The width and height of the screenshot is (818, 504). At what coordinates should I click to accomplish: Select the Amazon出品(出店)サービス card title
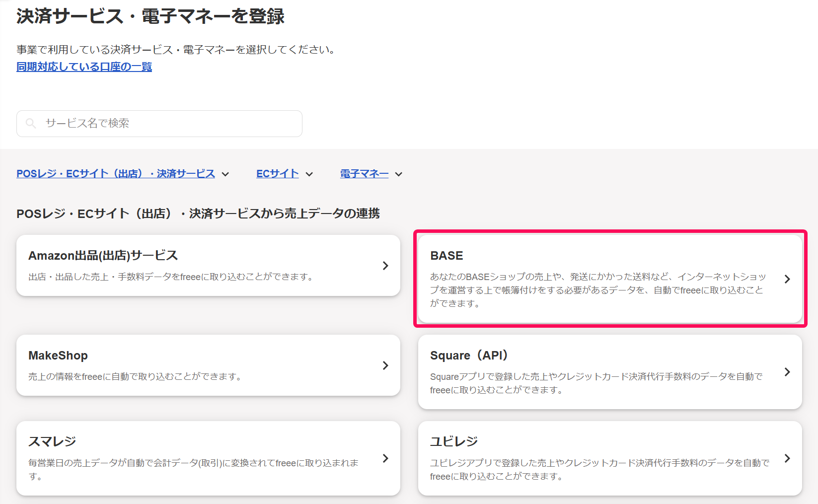click(x=103, y=256)
